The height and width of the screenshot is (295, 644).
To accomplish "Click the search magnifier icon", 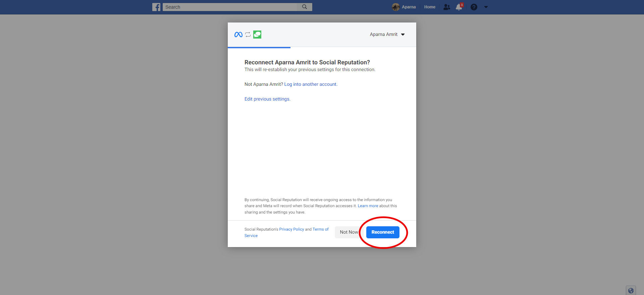I will point(305,7).
